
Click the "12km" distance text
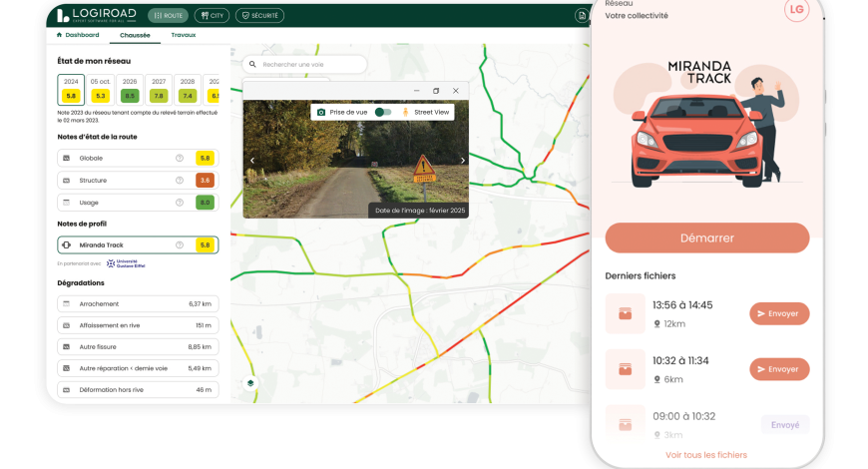click(x=674, y=324)
